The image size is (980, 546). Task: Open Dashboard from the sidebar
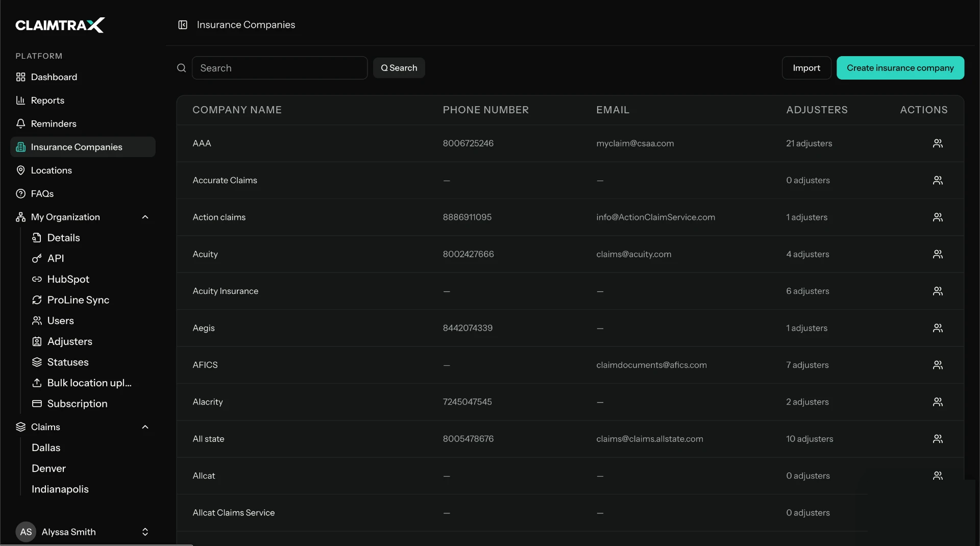click(x=83, y=77)
